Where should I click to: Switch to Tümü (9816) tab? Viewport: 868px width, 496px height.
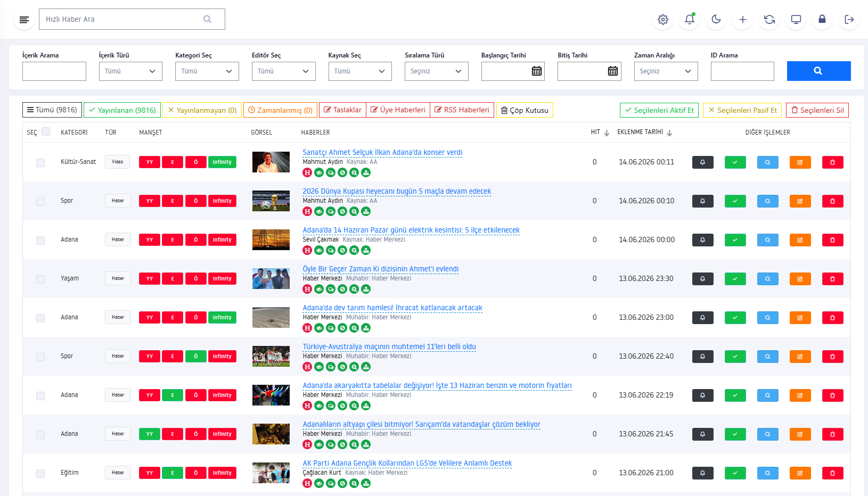52,110
